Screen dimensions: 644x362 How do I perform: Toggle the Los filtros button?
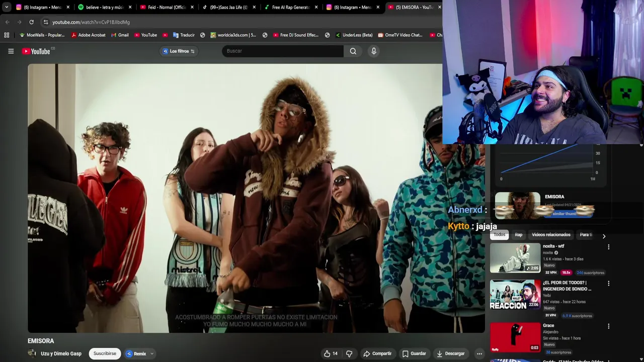179,51
